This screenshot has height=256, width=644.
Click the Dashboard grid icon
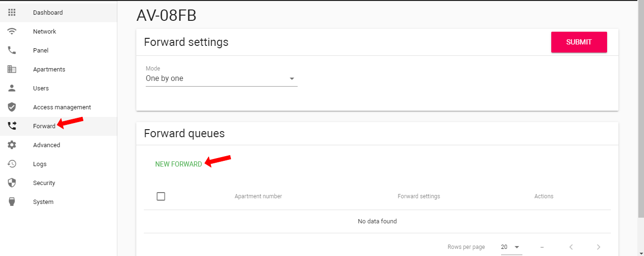point(12,12)
